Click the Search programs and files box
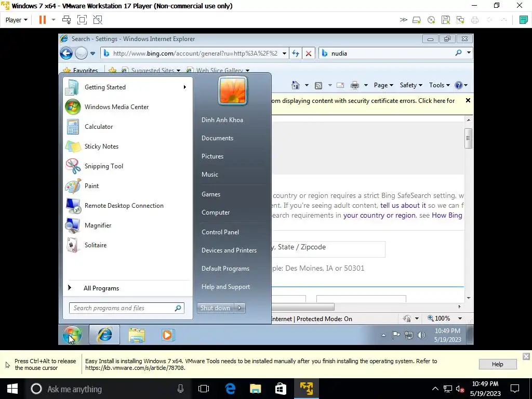Viewport: 532px width, 399px height. [127, 308]
